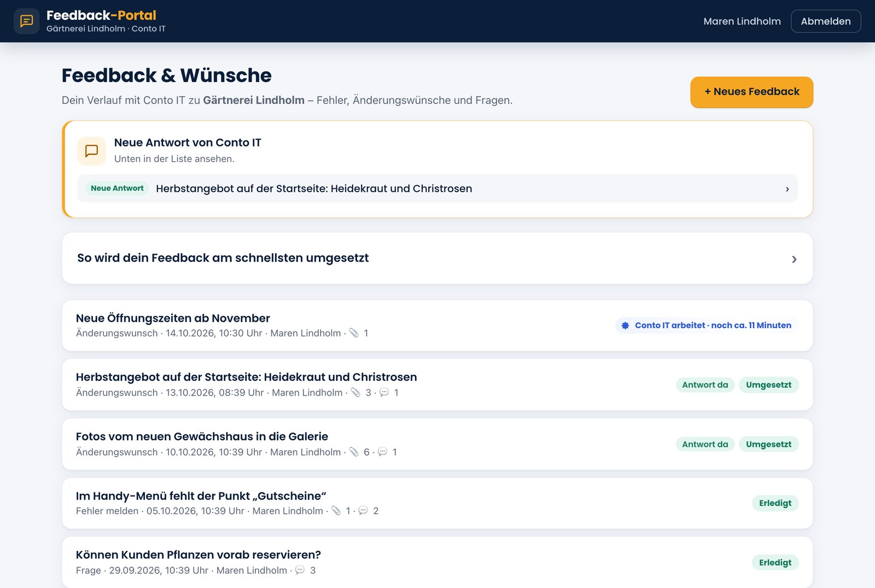Click paperclip icon in Fotos vom neuen Gewächshaus row

tap(354, 452)
